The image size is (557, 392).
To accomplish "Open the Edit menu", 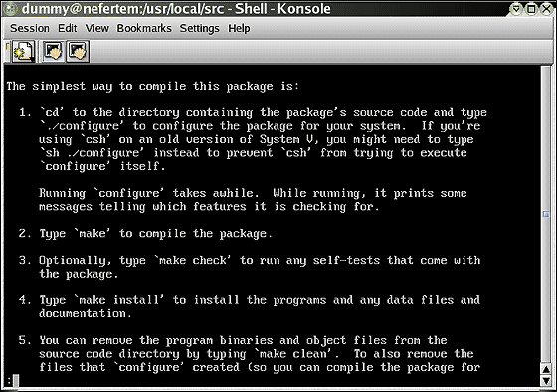I will (x=68, y=28).
